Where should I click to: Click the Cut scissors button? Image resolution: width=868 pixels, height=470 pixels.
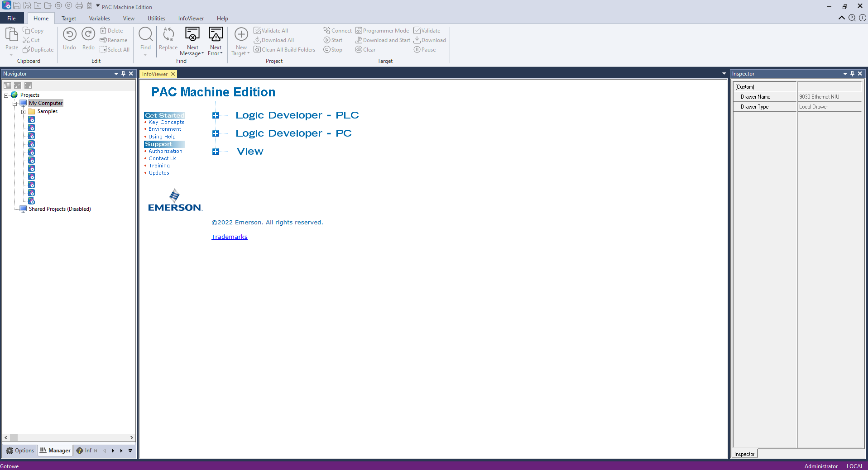tap(31, 40)
